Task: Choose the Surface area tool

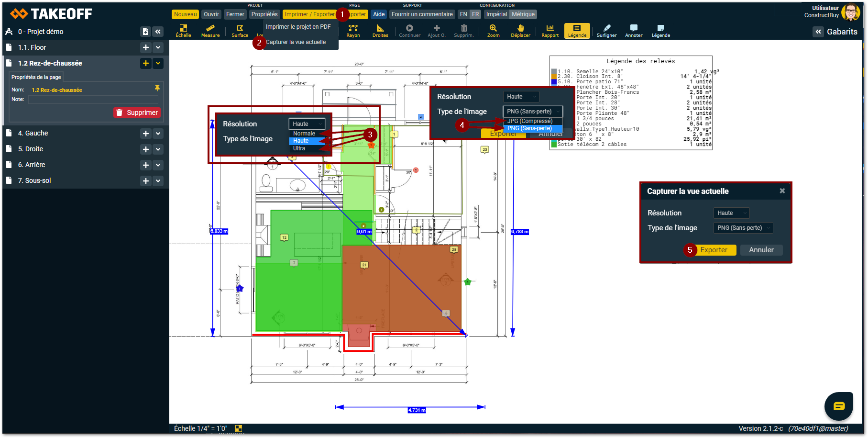Action: pyautogui.click(x=240, y=31)
